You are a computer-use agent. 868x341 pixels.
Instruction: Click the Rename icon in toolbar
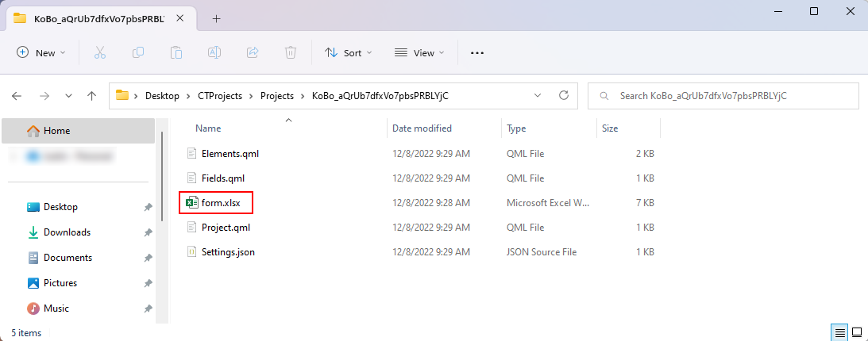[x=214, y=52]
